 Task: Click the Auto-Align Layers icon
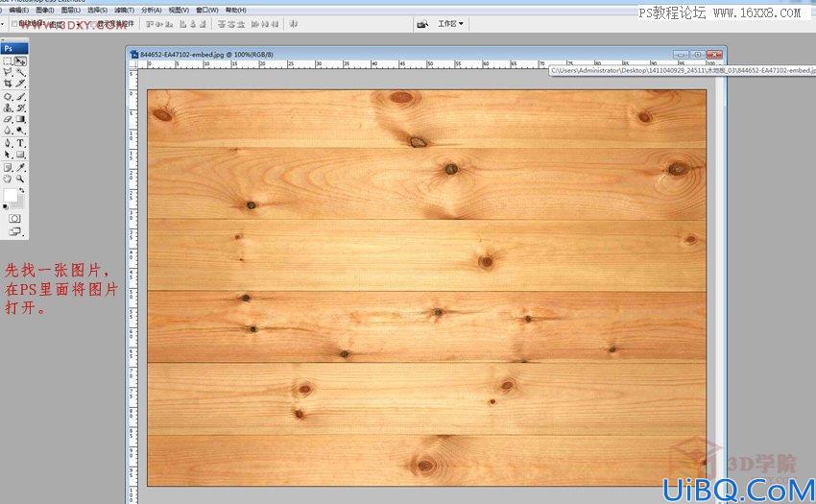click(294, 24)
